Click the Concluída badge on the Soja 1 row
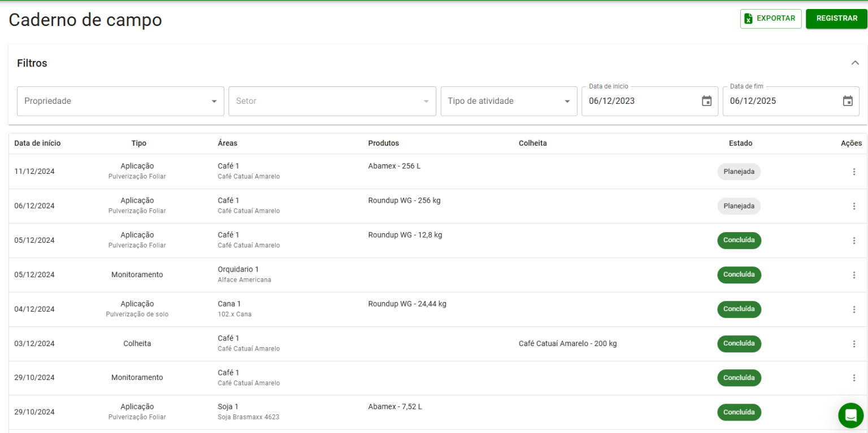This screenshot has height=433, width=868. pyautogui.click(x=739, y=412)
